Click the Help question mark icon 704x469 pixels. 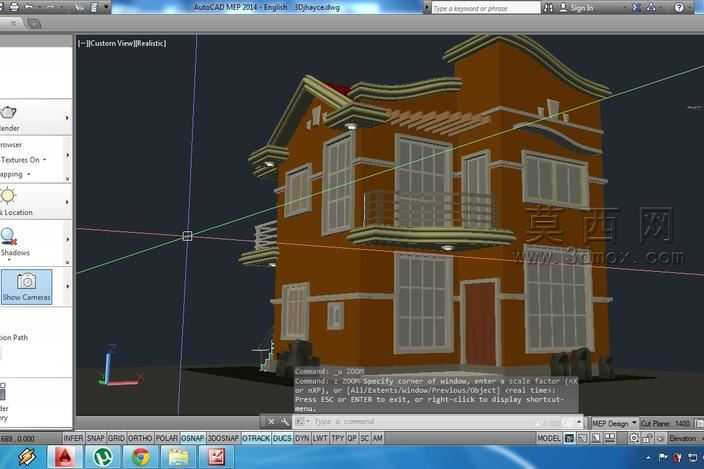[679, 7]
